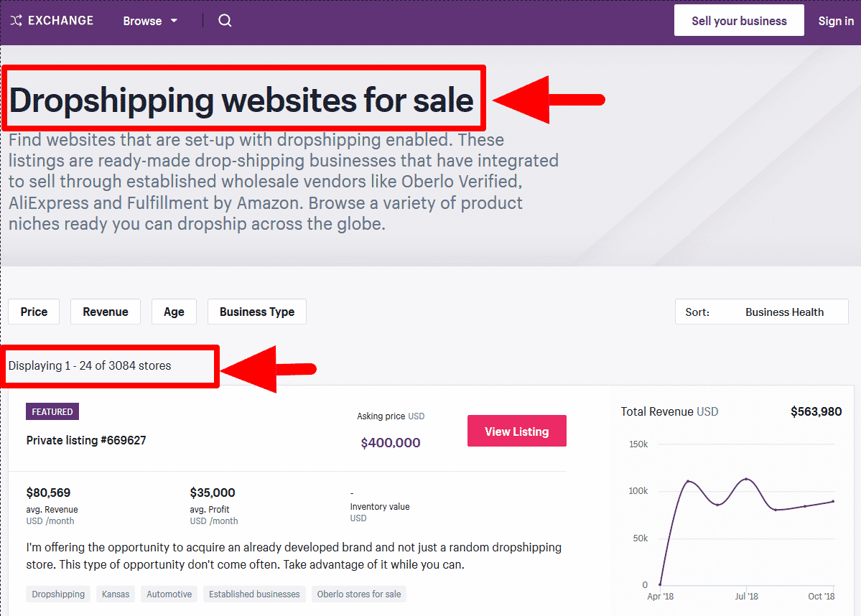Open the Business Type filter

[256, 312]
